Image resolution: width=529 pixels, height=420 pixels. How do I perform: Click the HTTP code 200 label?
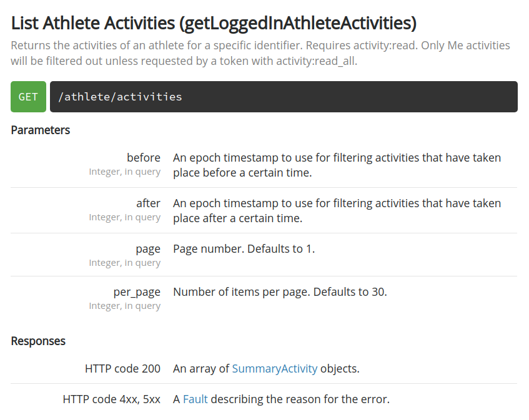(x=123, y=369)
